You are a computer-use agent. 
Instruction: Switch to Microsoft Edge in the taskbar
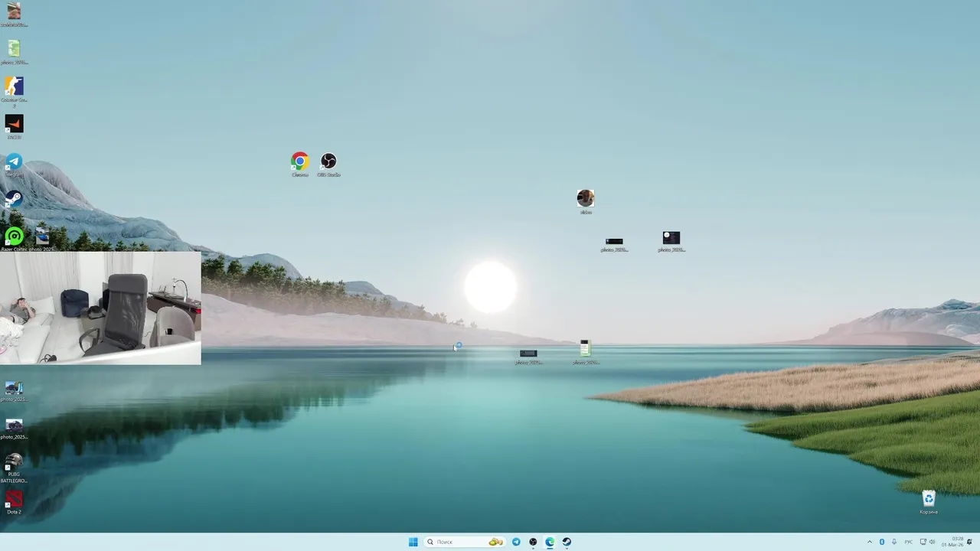tap(550, 542)
